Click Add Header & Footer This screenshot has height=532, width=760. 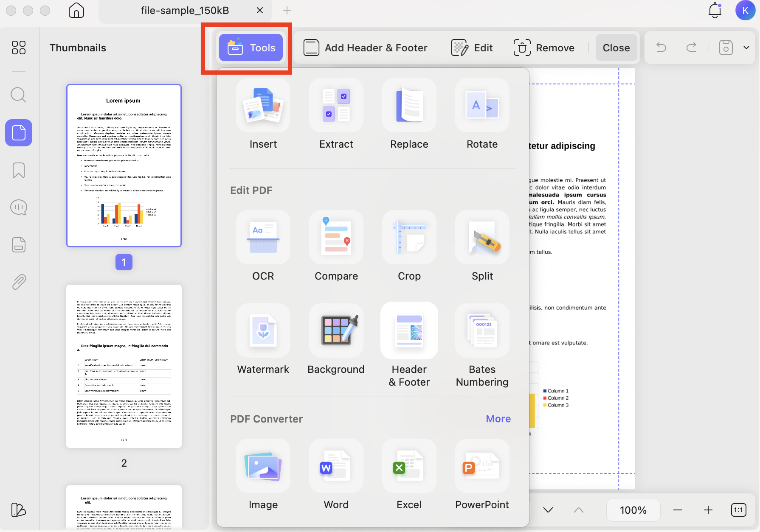pos(365,48)
